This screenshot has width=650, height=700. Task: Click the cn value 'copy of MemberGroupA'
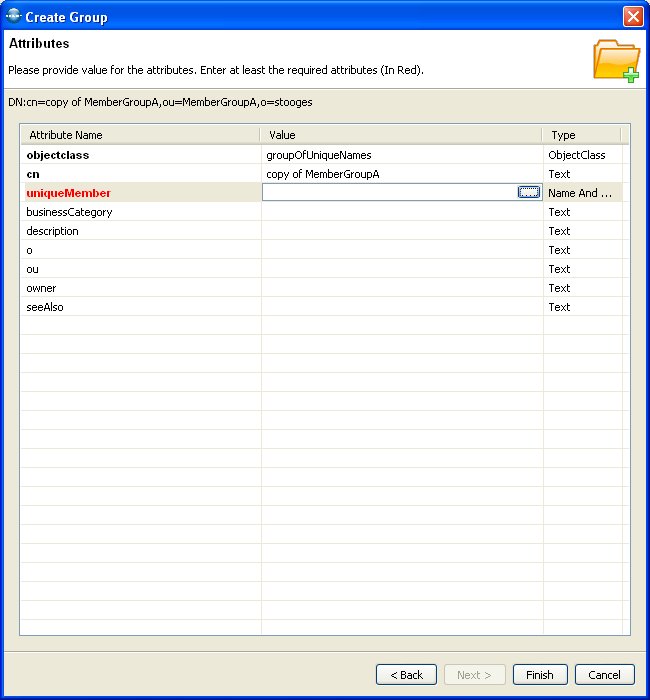point(322,174)
